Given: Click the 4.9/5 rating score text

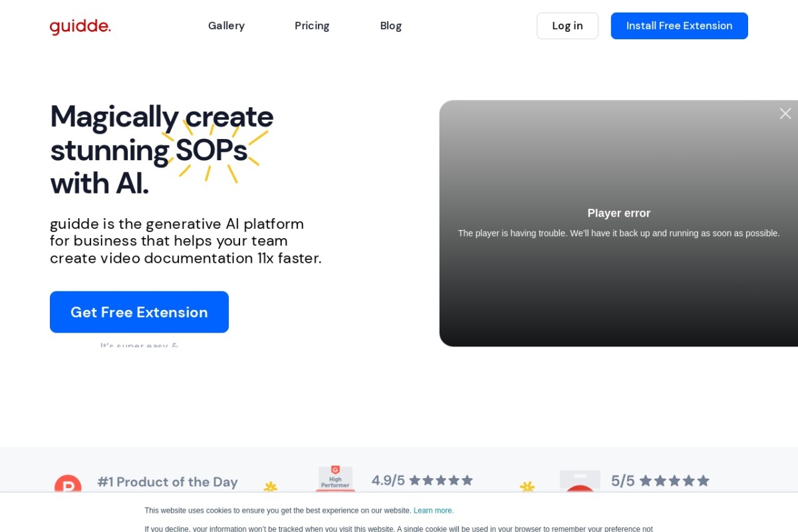Looking at the screenshot, I should point(388,480).
